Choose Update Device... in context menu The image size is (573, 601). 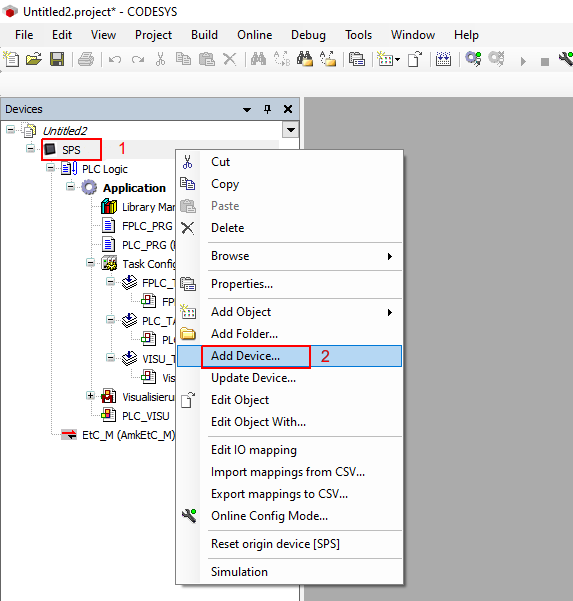(x=289, y=378)
